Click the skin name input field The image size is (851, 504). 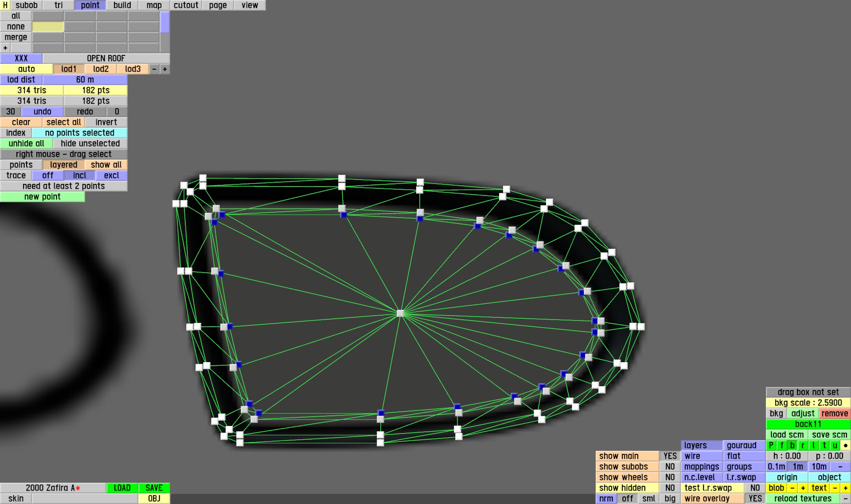85,499
